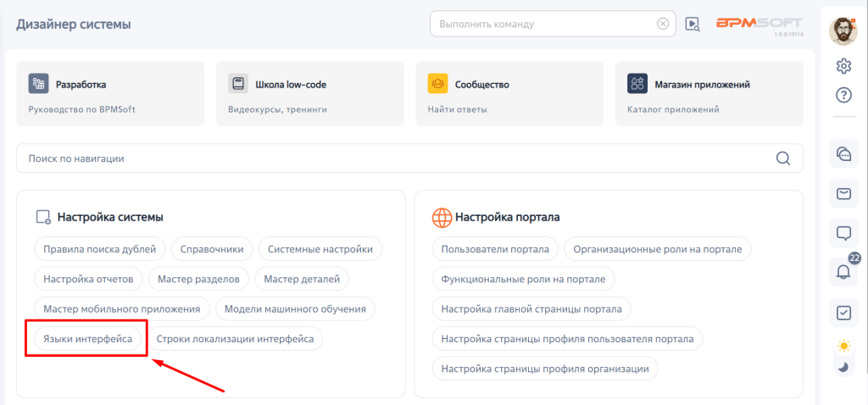Open Мастер разделов
Viewport: 868px width, 405px height.
point(198,279)
